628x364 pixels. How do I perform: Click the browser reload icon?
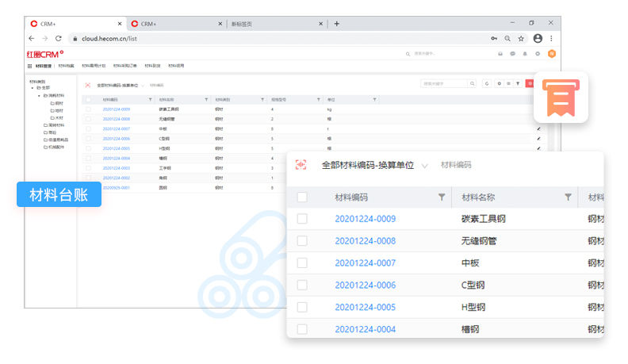coord(58,38)
